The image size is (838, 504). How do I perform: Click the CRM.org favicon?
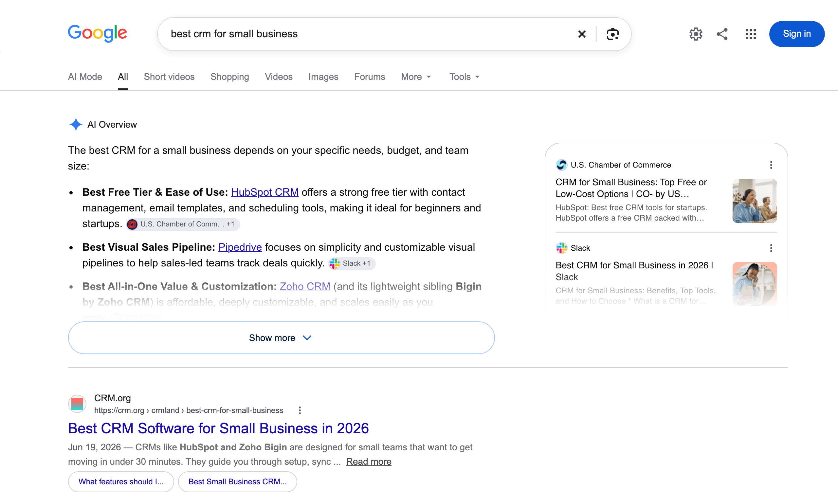pyautogui.click(x=77, y=404)
